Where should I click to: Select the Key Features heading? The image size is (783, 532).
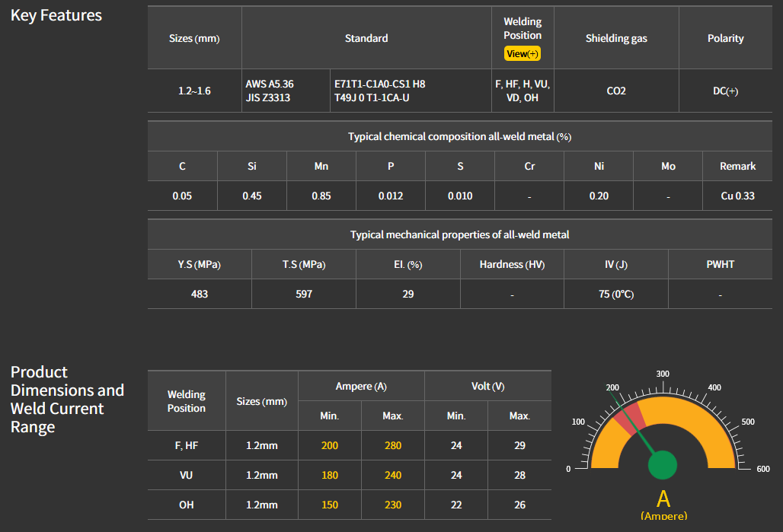[x=56, y=15]
